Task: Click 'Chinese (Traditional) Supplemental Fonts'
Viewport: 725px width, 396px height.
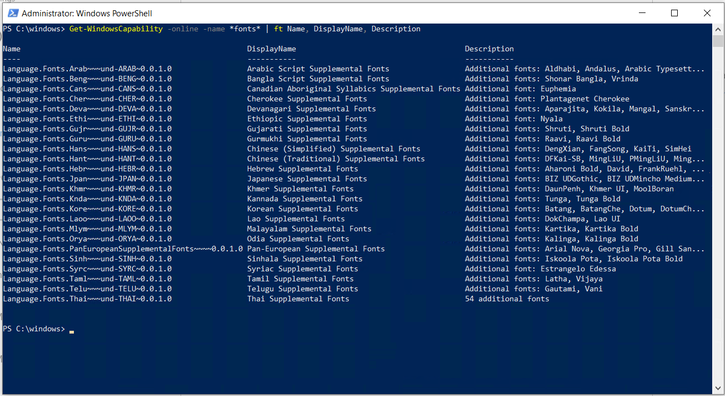Action: pyautogui.click(x=336, y=159)
